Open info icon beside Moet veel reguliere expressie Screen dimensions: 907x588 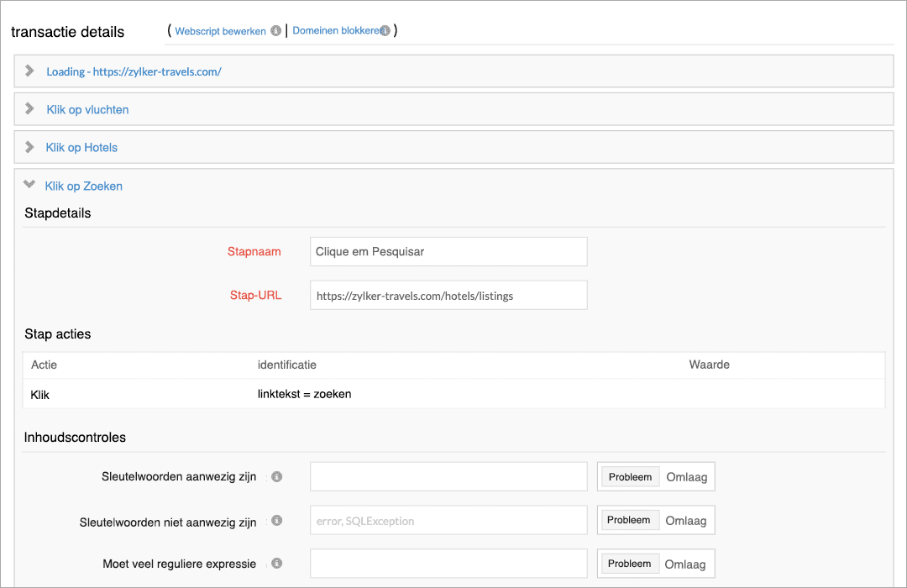[x=275, y=564]
